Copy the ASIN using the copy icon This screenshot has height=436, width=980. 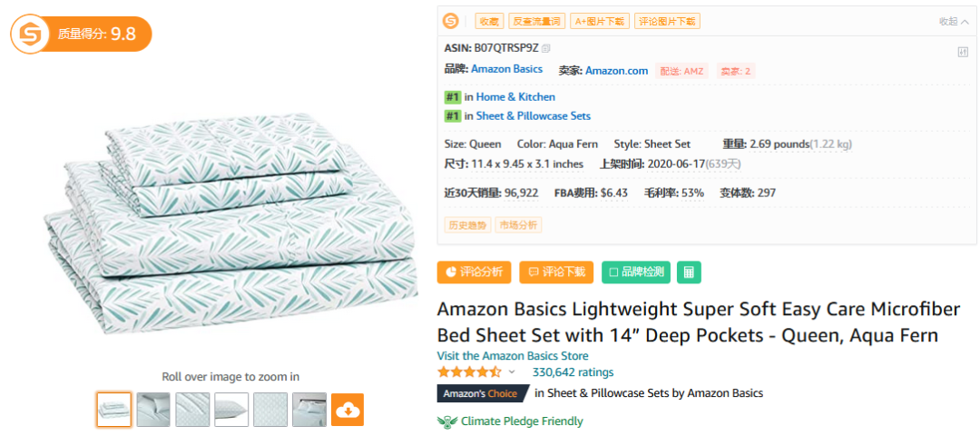[546, 48]
